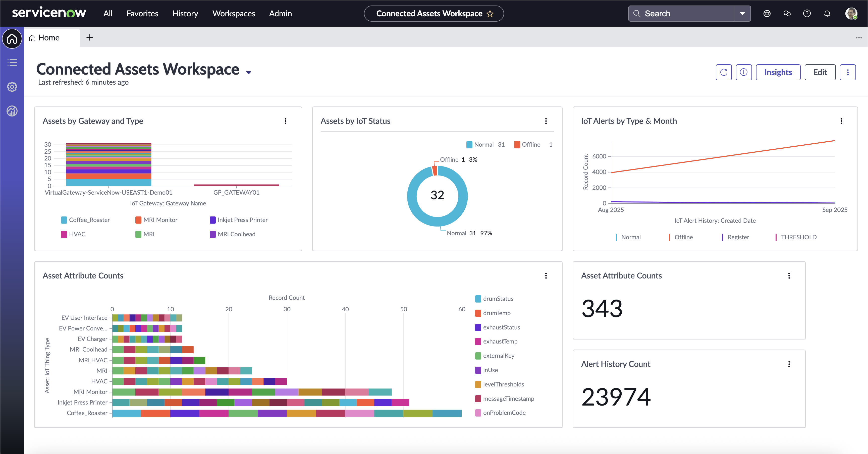This screenshot has height=454, width=868.
Task: Click the GP_GATEWAY01 bar
Action: tap(236, 185)
